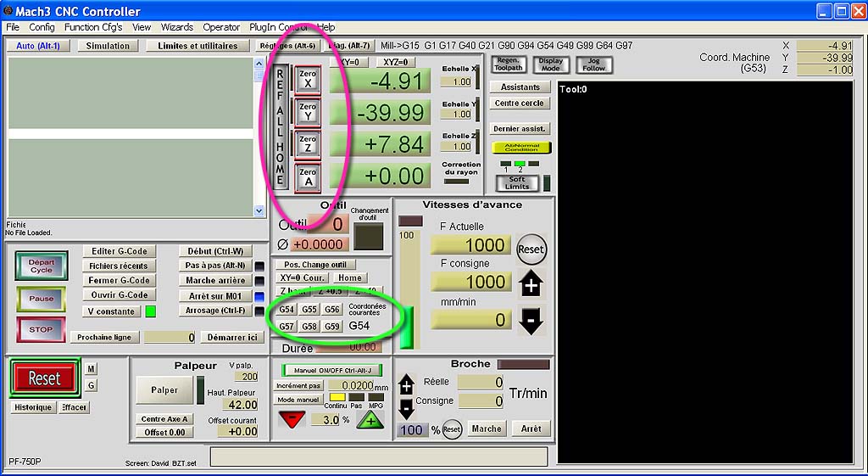Image resolution: width=868 pixels, height=476 pixels.
Task: Click the M button beside Reset
Action: (x=92, y=369)
